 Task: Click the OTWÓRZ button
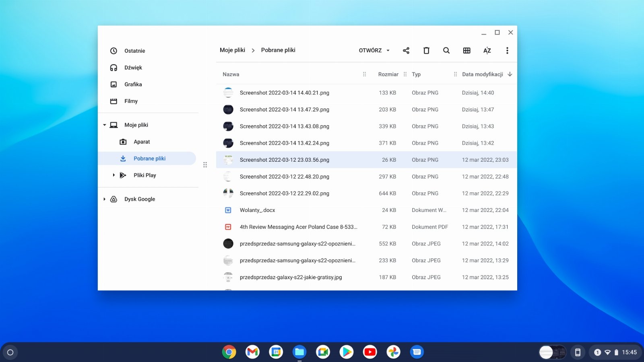(x=370, y=50)
